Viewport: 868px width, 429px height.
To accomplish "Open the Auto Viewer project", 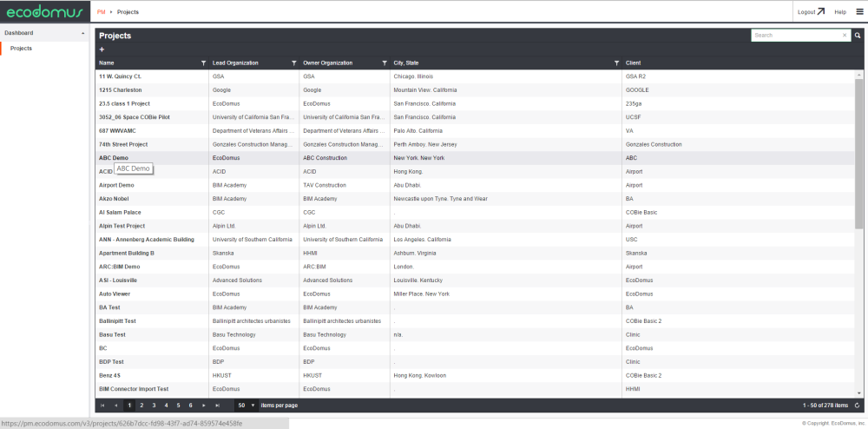I will click(115, 294).
